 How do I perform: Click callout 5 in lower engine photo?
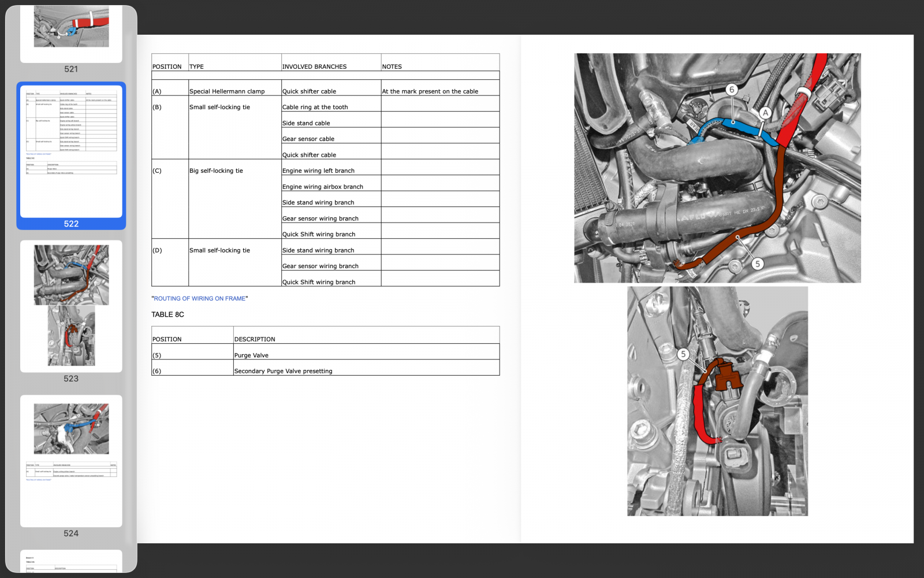[683, 354]
